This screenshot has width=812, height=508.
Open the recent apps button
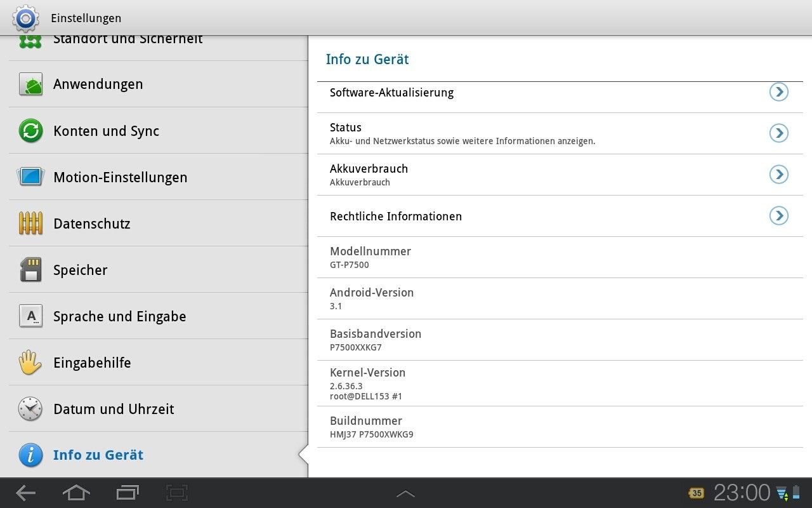(x=128, y=493)
